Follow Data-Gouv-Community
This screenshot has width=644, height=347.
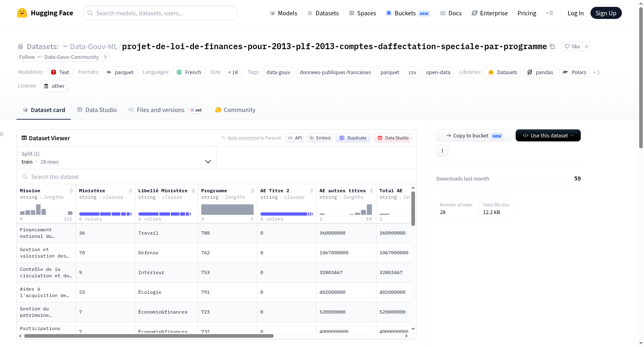tap(59, 57)
